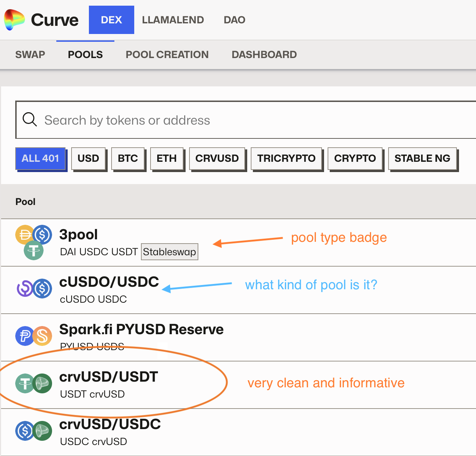476x456 pixels.
Task: Switch to the SWAP tab
Action: click(x=30, y=55)
